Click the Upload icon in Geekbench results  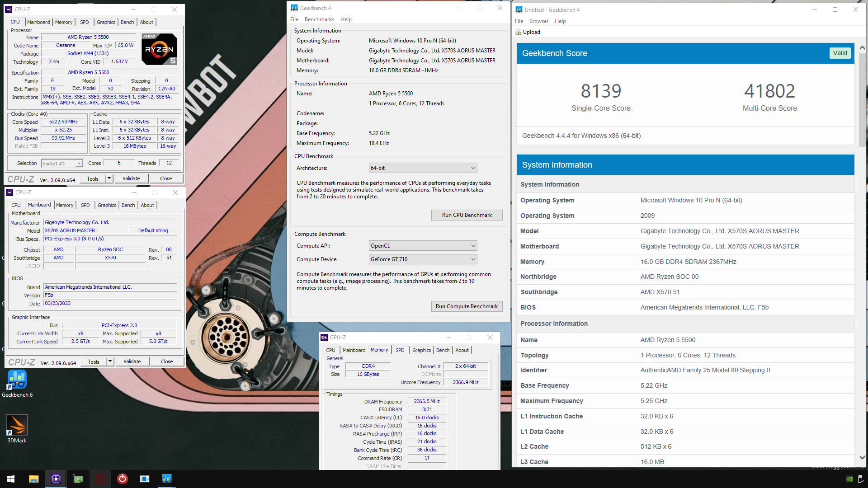518,32
